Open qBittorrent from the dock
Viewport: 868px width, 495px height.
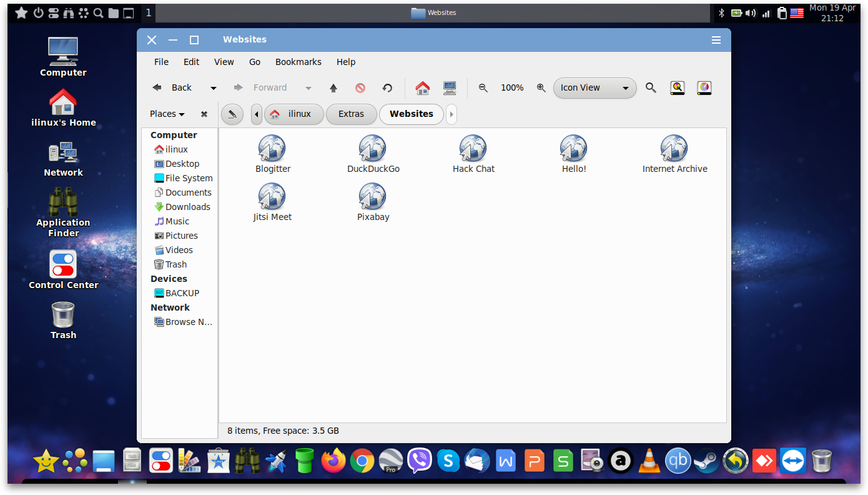pyautogui.click(x=678, y=461)
